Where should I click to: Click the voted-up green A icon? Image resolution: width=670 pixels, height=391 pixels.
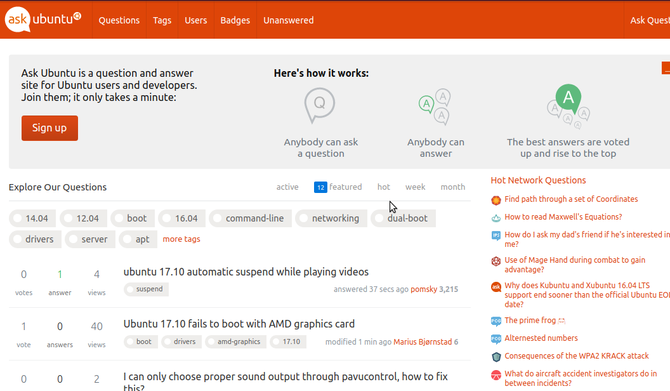click(x=568, y=106)
